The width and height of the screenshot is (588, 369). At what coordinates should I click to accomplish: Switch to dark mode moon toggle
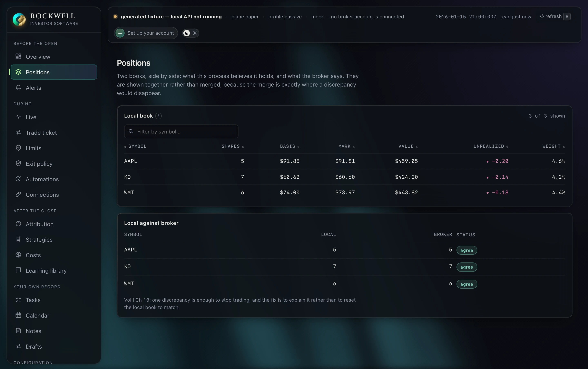186,33
